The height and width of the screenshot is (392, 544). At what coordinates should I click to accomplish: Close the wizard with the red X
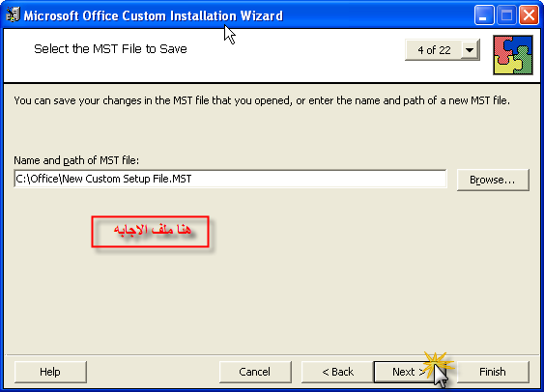tap(529, 15)
